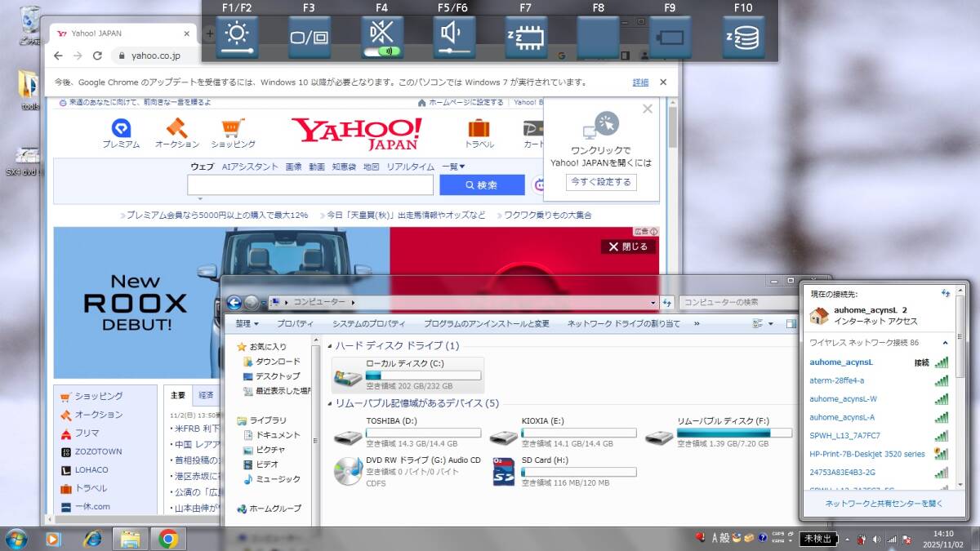Viewport: 980px width, 551px height.
Task: Click the blue 検索 button
Action: pos(482,185)
